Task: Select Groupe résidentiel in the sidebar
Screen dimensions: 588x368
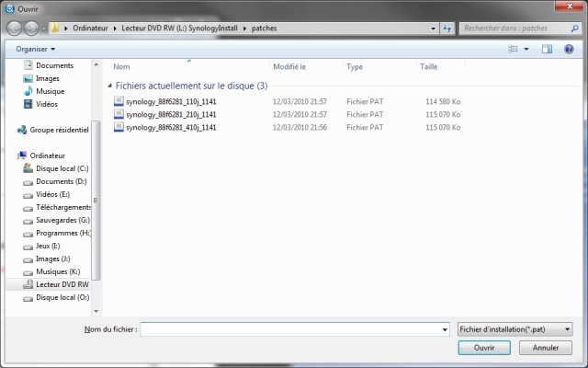Action: 59,130
